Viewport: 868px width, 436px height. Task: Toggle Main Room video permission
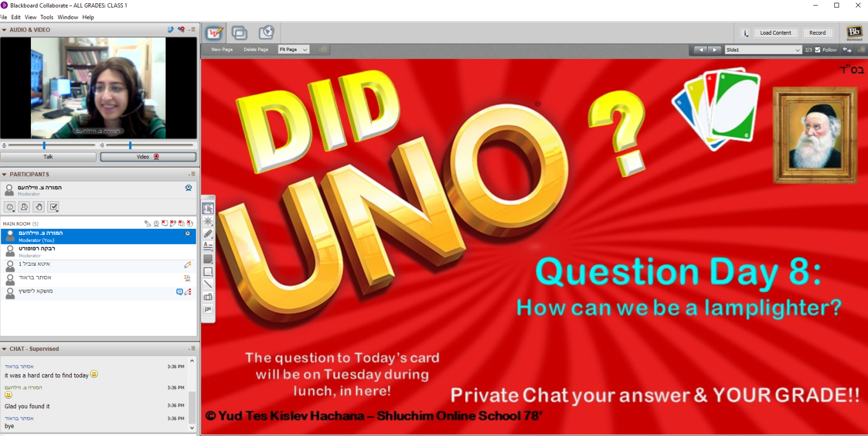(x=156, y=223)
